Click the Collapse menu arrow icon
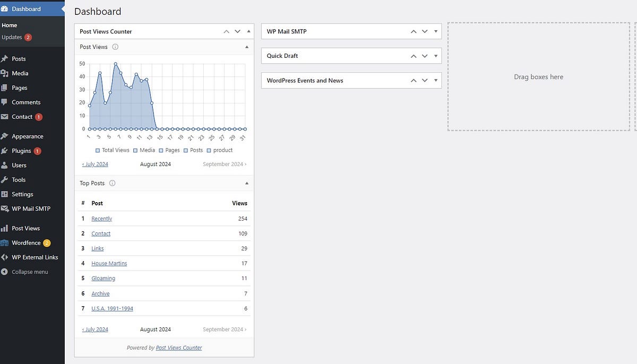 click(x=5, y=272)
